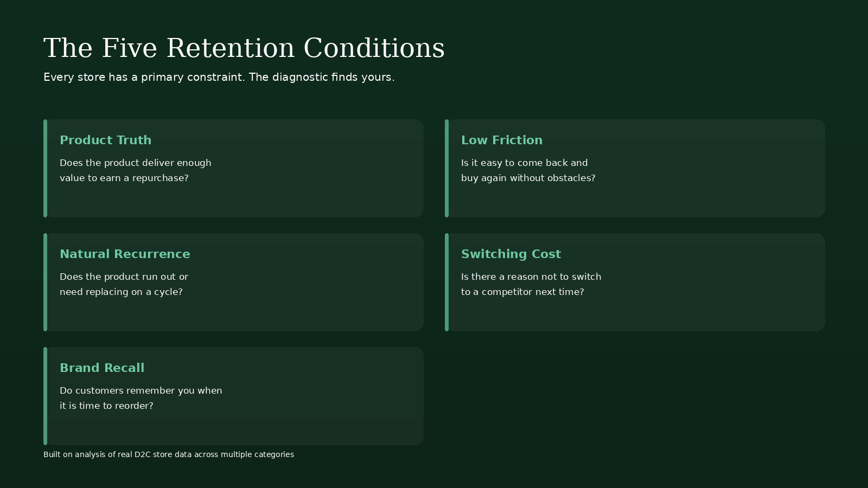868x488 pixels.
Task: Click the footnote about real D2C store data
Action: (x=169, y=454)
